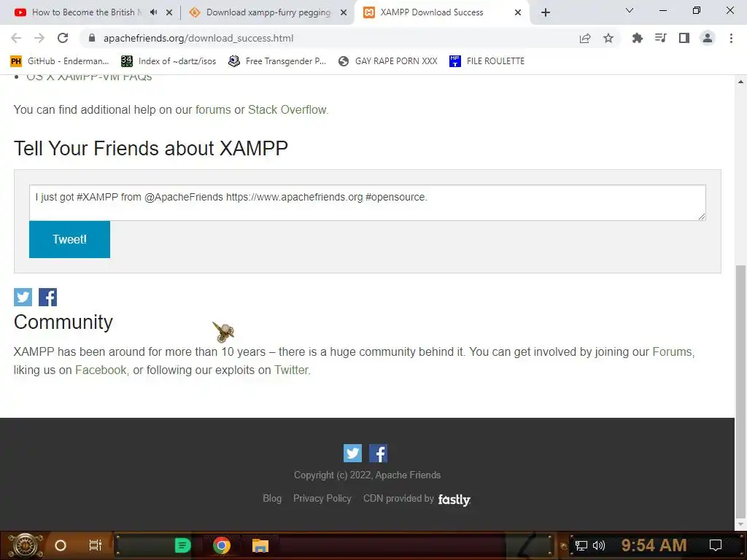747x560 pixels.
Task: Open the green chat app on taskbar
Action: (x=182, y=545)
